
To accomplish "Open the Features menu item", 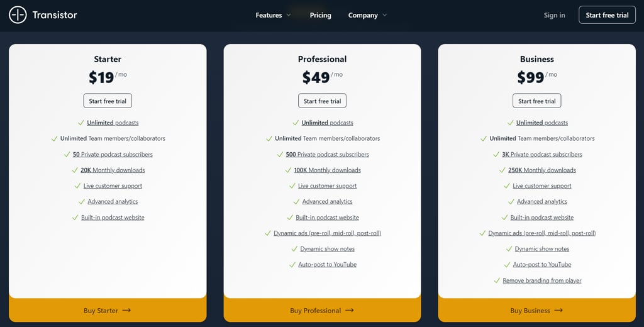I will coord(269,15).
